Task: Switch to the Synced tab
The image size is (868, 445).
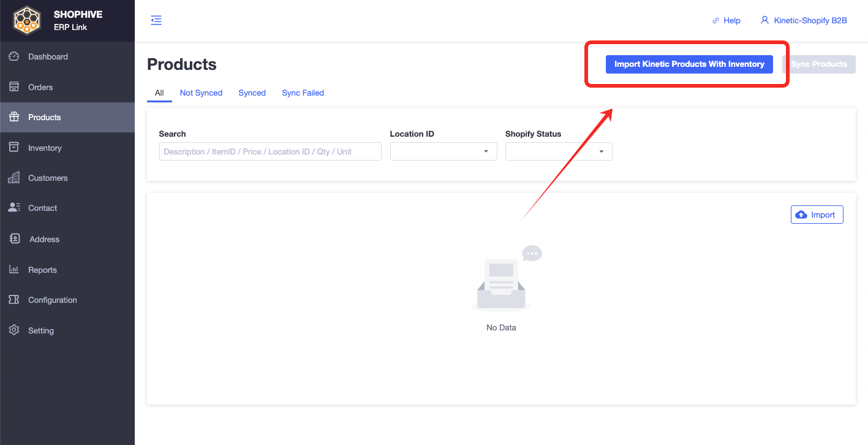Action: tap(252, 93)
